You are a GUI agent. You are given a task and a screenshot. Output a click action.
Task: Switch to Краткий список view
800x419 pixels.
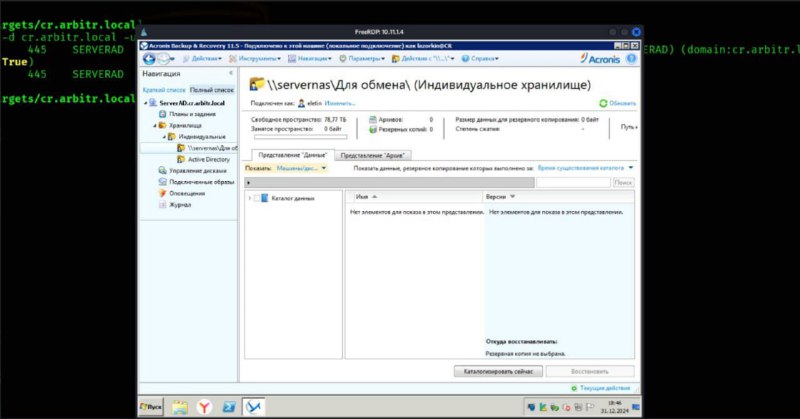coord(164,90)
